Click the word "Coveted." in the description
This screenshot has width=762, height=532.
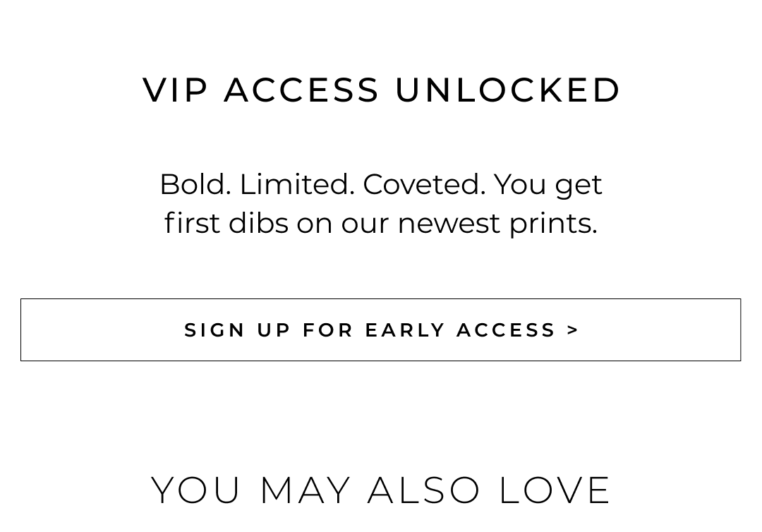(x=423, y=184)
